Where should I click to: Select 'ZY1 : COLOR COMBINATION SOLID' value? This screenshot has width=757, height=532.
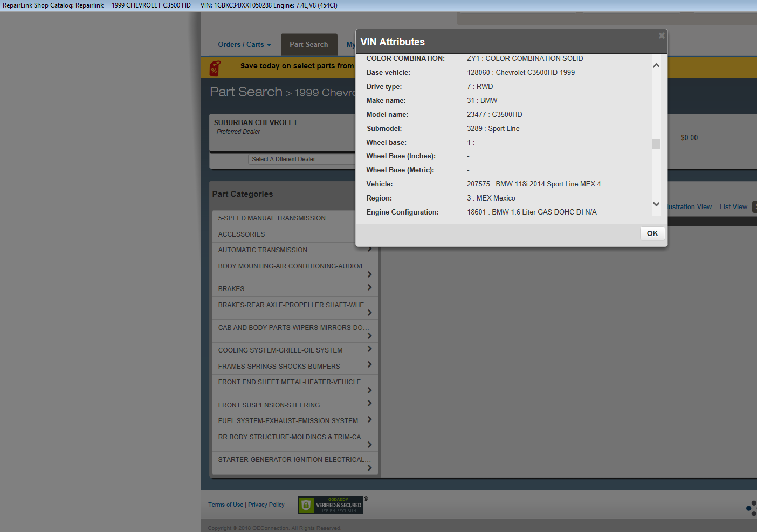(525, 59)
